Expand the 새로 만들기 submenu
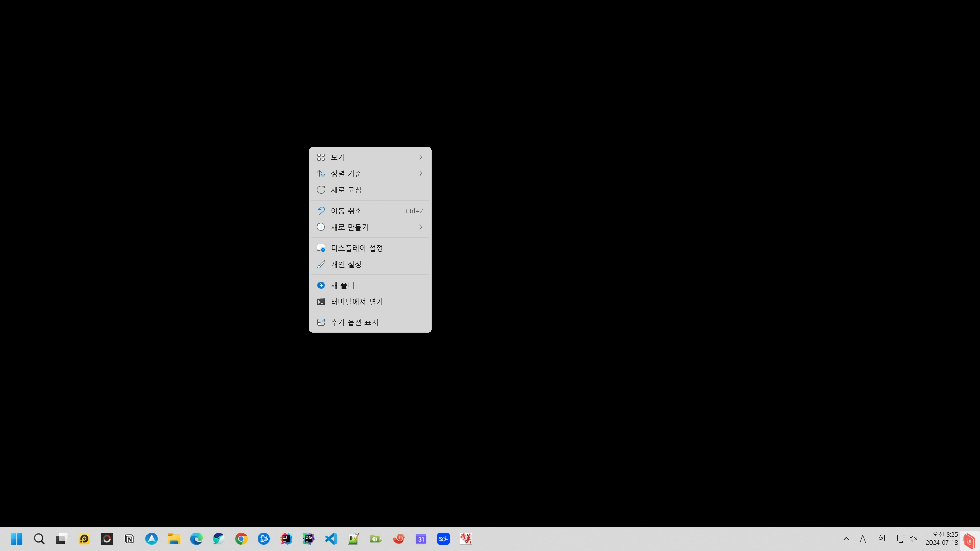Viewport: 980px width, 551px height. point(370,227)
